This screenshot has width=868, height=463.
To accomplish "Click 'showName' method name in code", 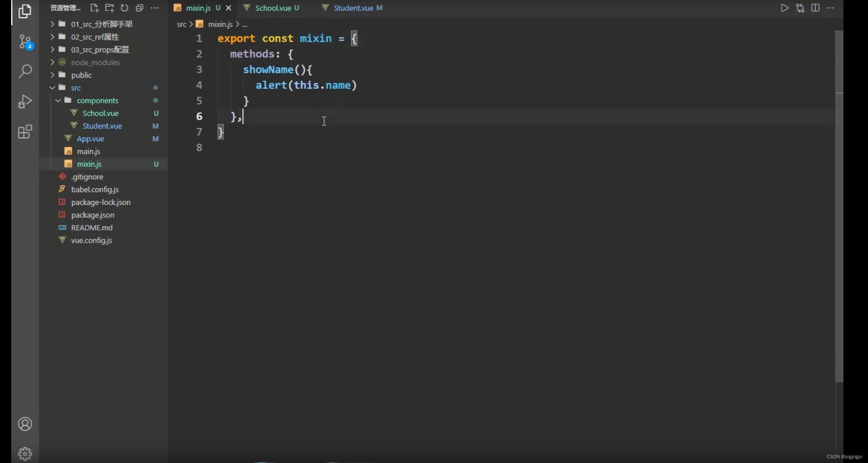I will (268, 69).
